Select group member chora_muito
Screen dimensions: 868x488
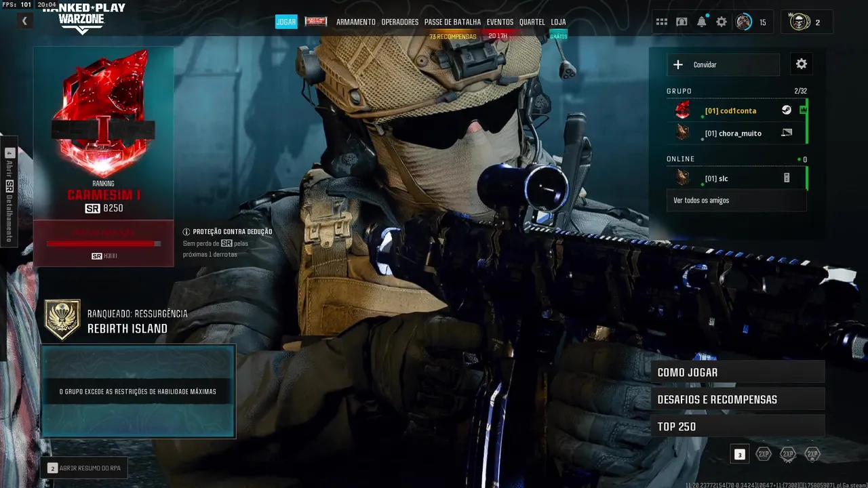click(x=737, y=133)
